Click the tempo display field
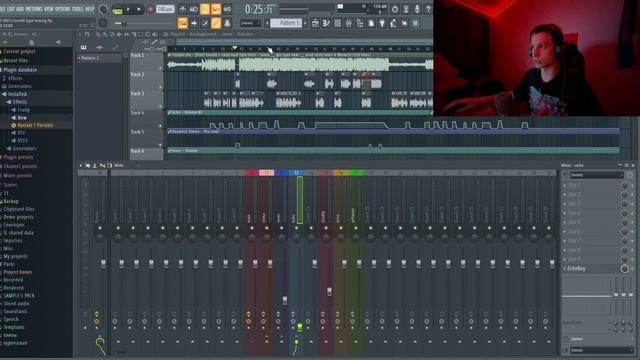Image resolution: width=640 pixels, height=360 pixels. (165, 9)
